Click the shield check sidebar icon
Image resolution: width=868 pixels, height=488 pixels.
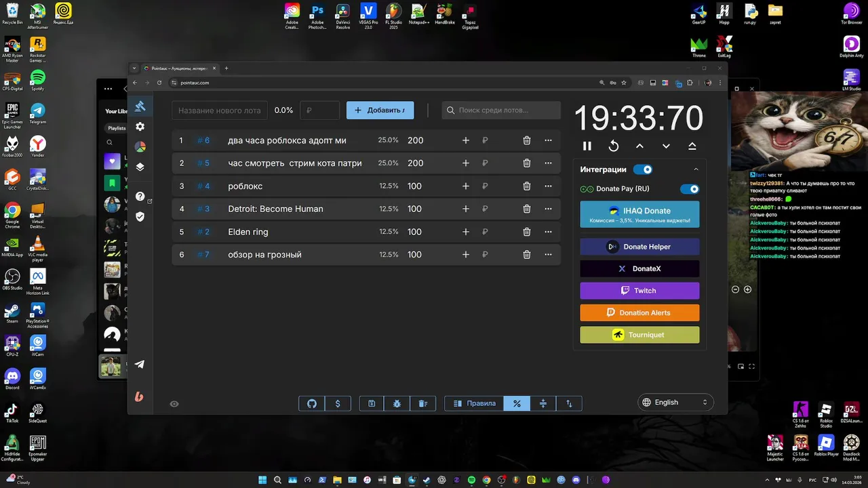(140, 217)
